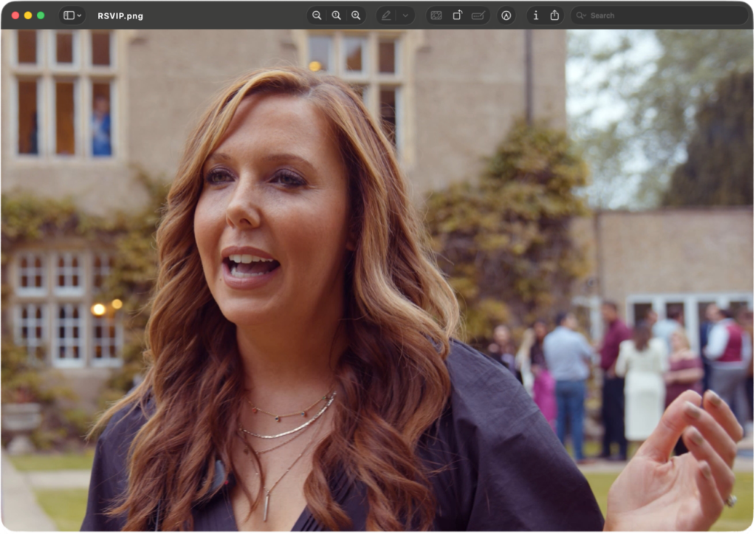This screenshot has height=534, width=756.
Task: Zoom in on the image
Action: pyautogui.click(x=356, y=16)
